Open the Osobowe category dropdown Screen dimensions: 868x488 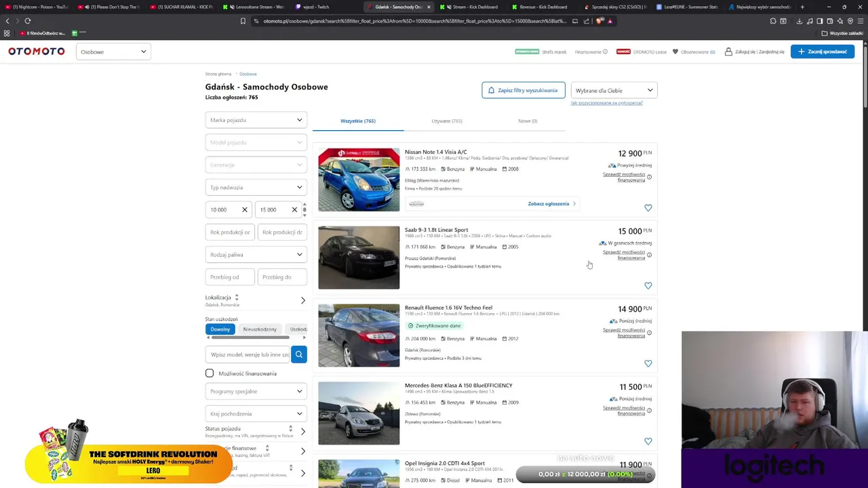tap(113, 52)
